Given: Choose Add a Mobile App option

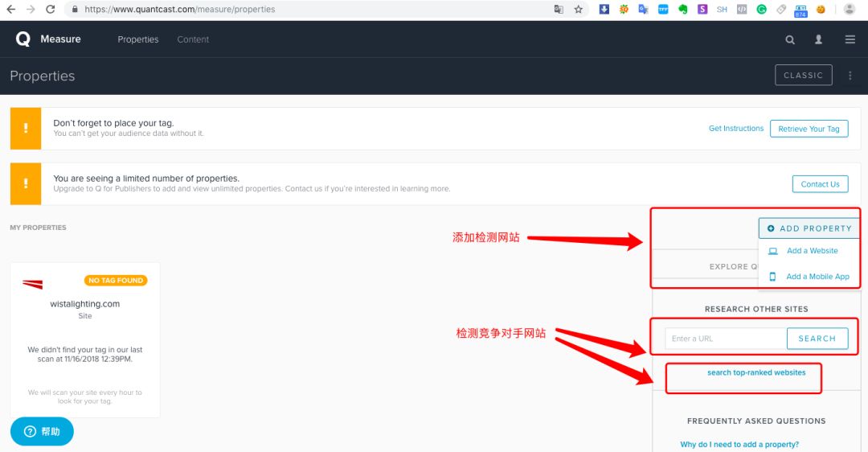Looking at the screenshot, I should [x=817, y=277].
